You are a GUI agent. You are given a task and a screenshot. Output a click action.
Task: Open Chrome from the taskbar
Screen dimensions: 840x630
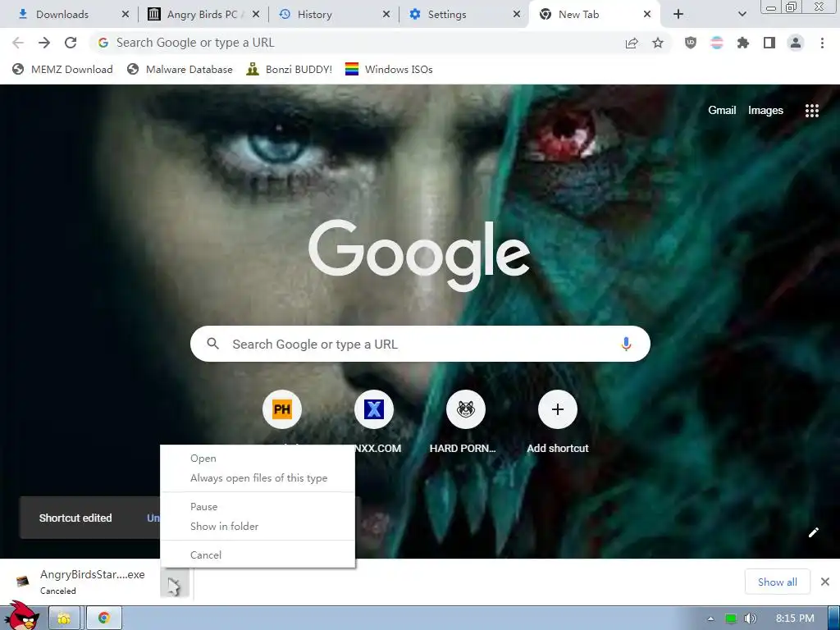(x=104, y=619)
